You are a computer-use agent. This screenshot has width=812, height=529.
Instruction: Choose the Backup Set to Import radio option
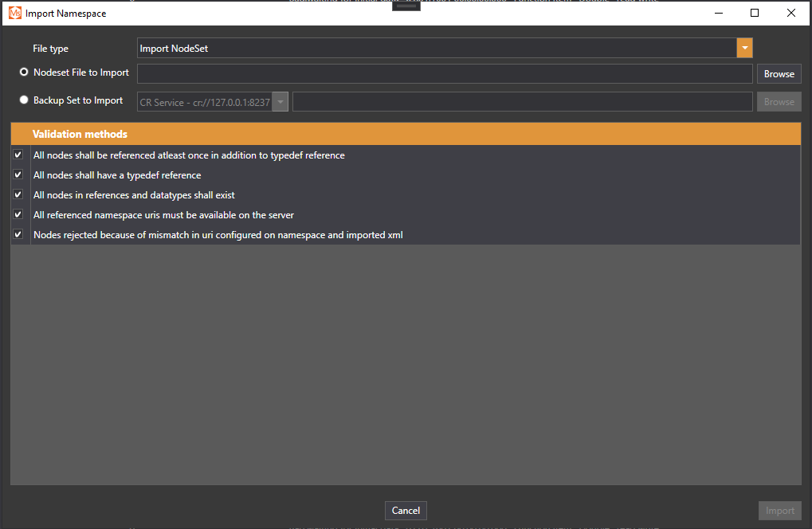(x=24, y=100)
